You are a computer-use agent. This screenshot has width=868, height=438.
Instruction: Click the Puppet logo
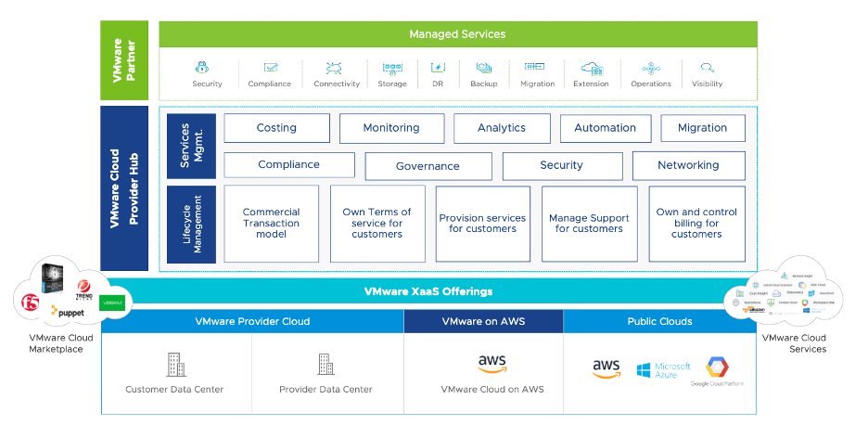[68, 312]
